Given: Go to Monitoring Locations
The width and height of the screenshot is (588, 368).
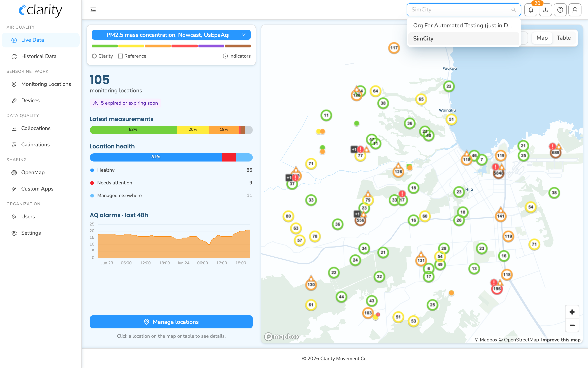Looking at the screenshot, I should point(41,84).
